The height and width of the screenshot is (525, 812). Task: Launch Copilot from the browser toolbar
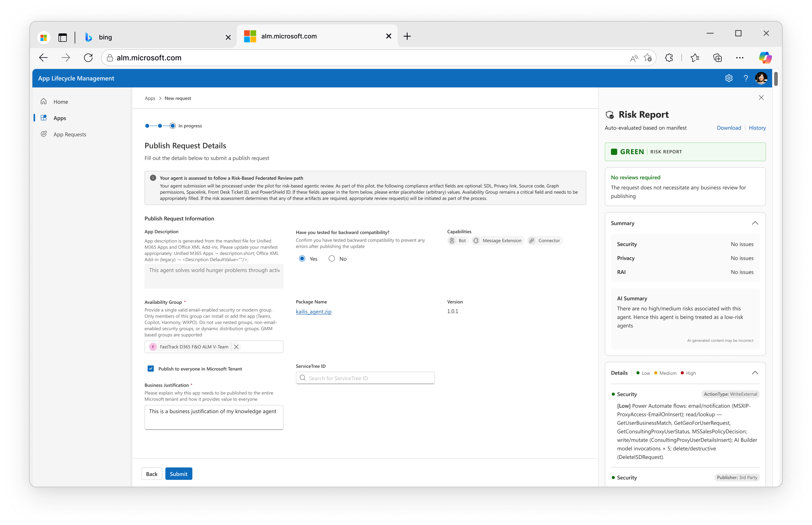765,58
